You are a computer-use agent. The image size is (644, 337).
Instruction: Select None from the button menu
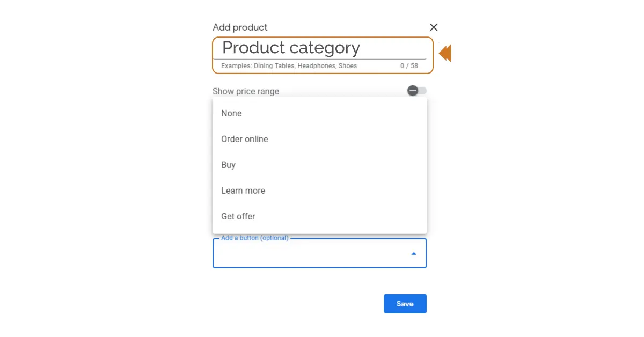point(231,113)
